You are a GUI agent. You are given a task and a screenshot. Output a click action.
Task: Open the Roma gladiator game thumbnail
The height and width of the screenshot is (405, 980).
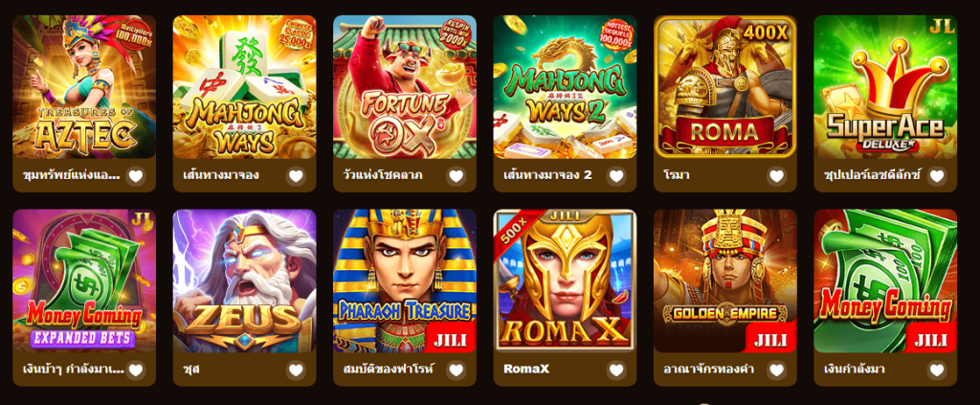pos(725,87)
